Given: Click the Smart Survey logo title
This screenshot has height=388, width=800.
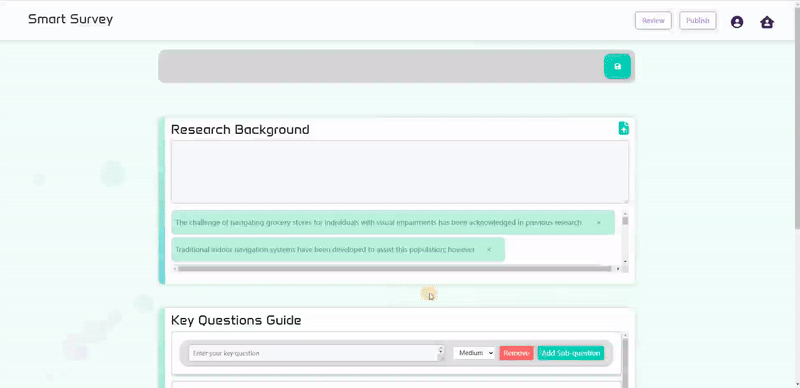Looking at the screenshot, I should pos(70,19).
